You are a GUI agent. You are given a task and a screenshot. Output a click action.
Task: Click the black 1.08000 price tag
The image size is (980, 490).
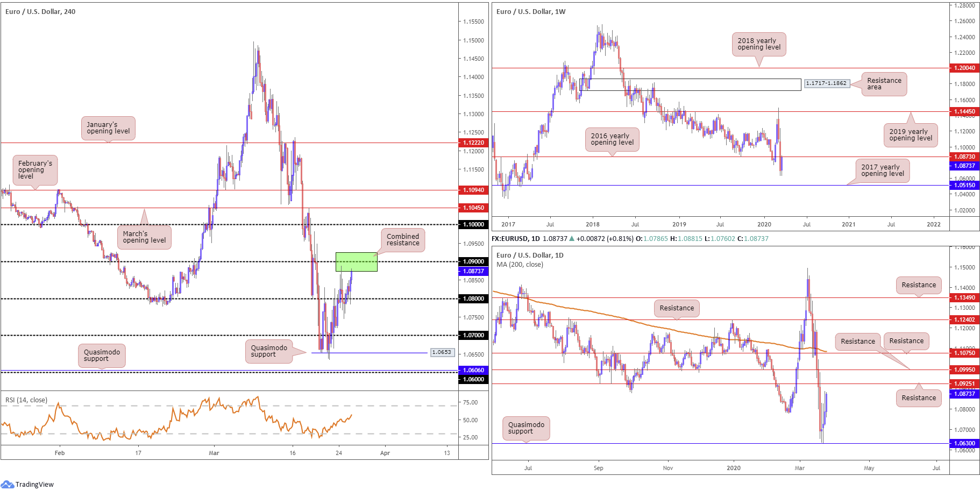[x=473, y=299]
